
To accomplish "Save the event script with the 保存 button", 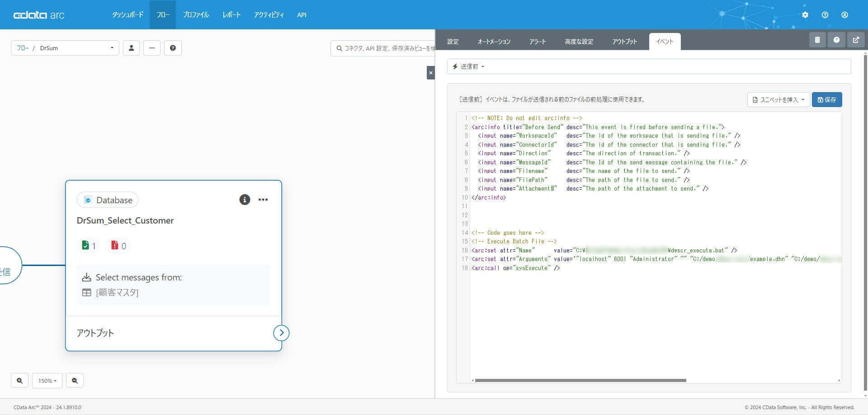I will click(x=827, y=99).
